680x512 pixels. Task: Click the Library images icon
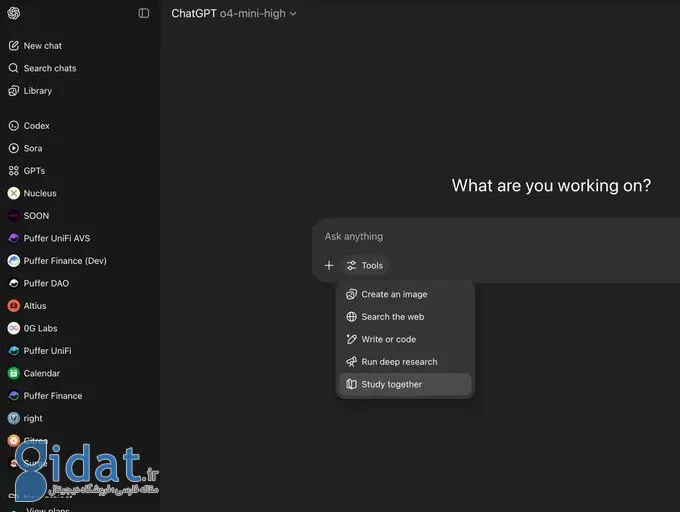(13, 91)
